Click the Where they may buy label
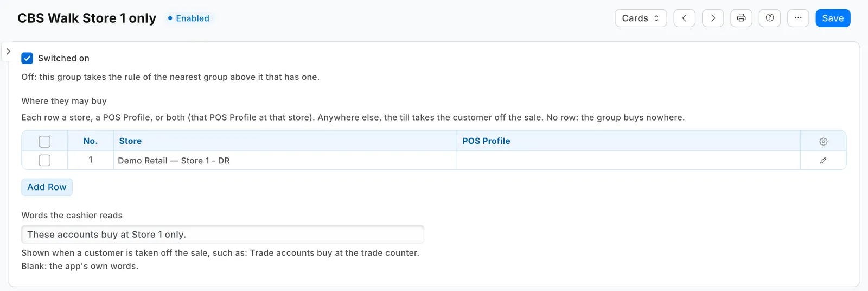 64,101
